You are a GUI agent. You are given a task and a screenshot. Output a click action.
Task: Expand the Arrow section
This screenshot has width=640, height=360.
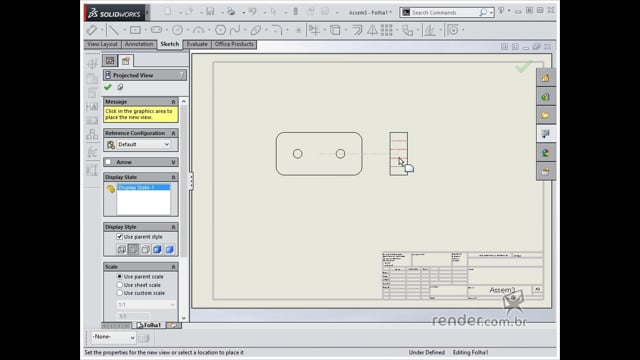[173, 162]
